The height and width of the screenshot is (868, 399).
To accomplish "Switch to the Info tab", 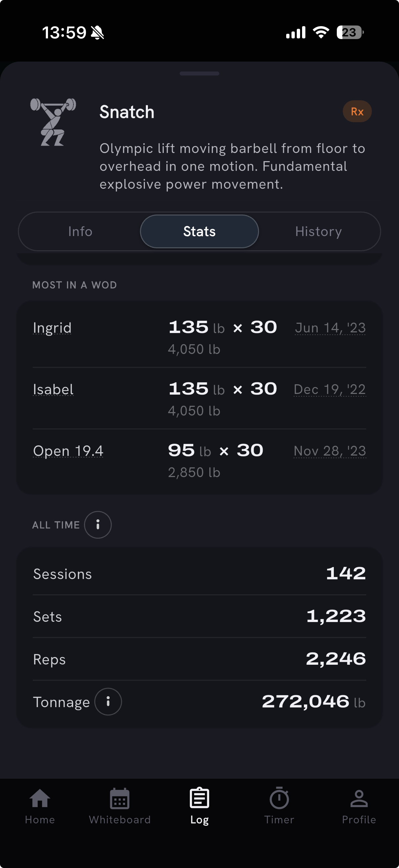I will click(x=80, y=231).
